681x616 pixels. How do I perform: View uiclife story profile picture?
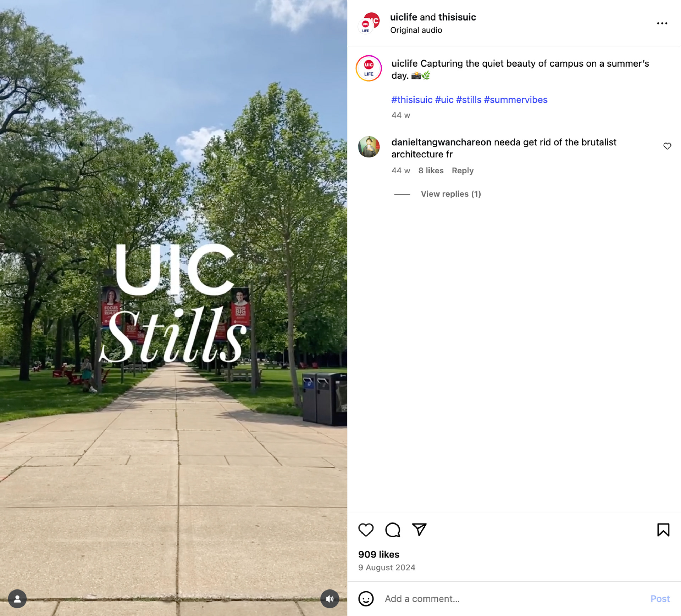click(369, 68)
